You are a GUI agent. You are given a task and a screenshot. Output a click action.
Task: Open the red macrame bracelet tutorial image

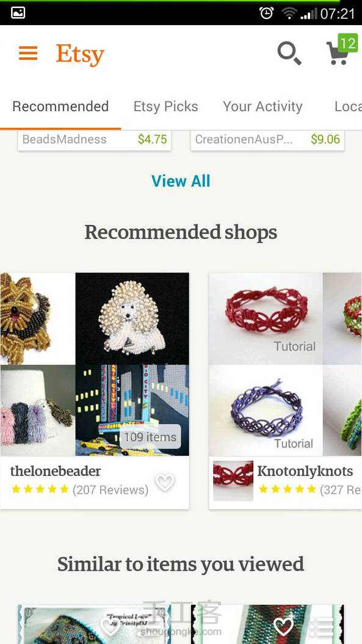[x=266, y=319]
